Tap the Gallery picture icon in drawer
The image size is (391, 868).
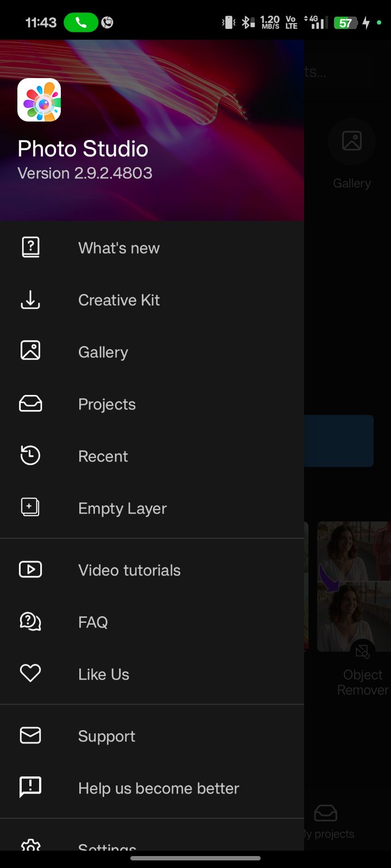[x=30, y=351]
